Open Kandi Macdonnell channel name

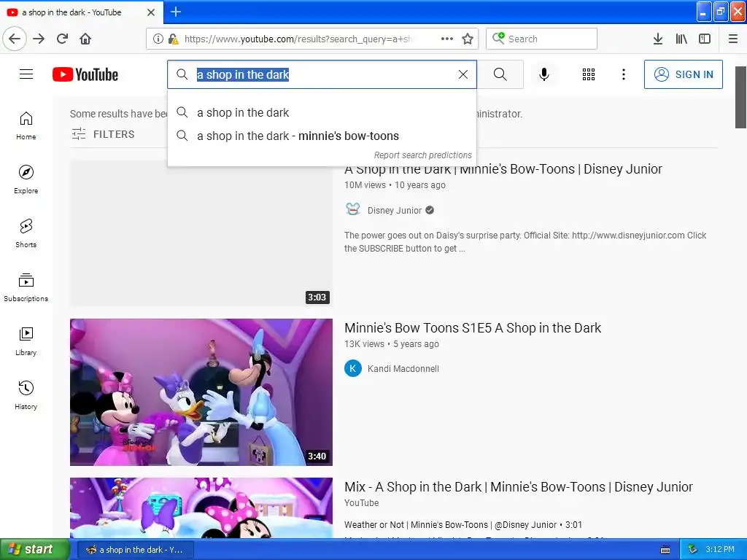tap(403, 368)
